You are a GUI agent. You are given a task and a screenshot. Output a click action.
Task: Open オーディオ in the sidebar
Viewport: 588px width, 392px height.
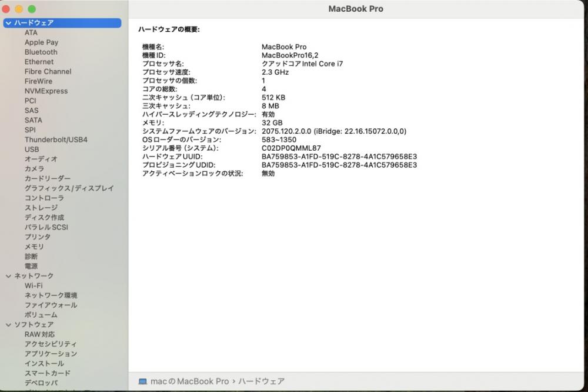coord(41,159)
